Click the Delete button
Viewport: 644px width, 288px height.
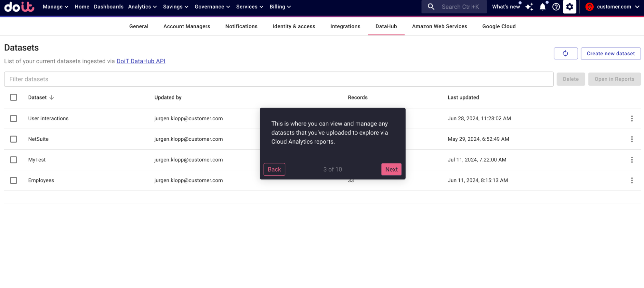tap(571, 79)
